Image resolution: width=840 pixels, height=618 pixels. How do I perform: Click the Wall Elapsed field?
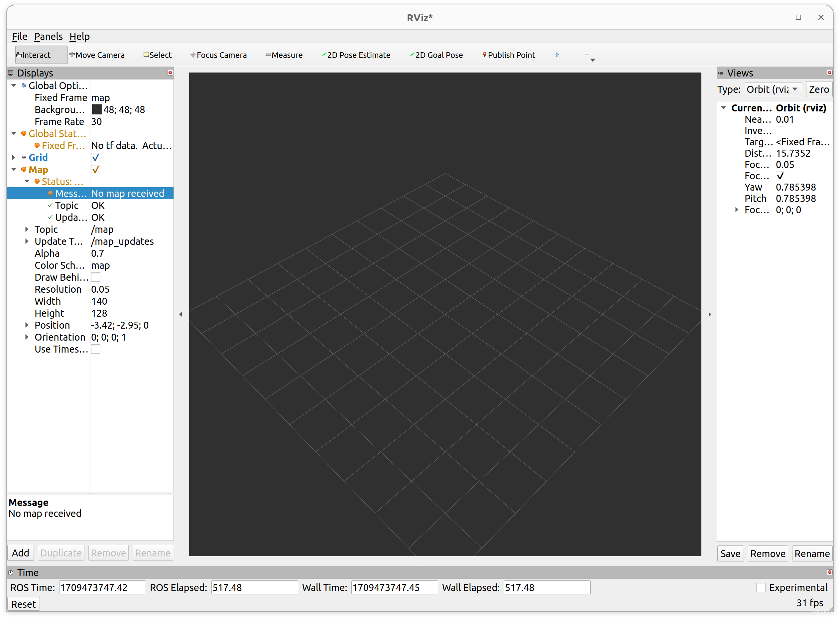pos(547,587)
